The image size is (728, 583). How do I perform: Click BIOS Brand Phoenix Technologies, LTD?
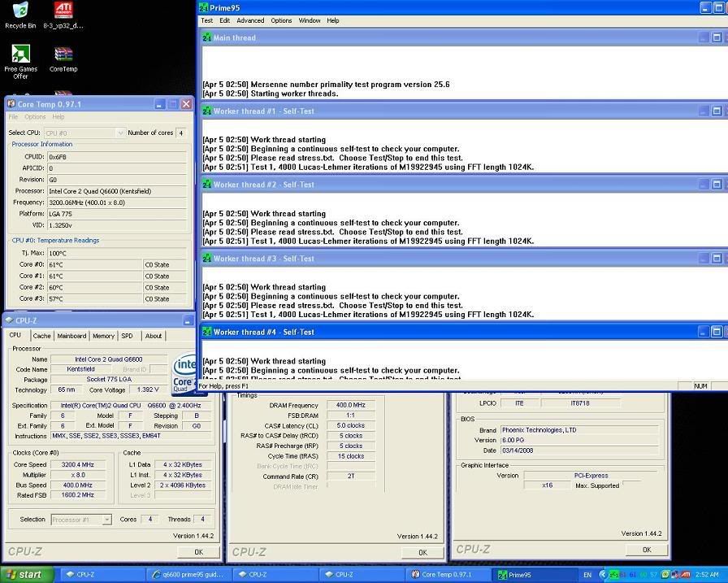(579, 430)
